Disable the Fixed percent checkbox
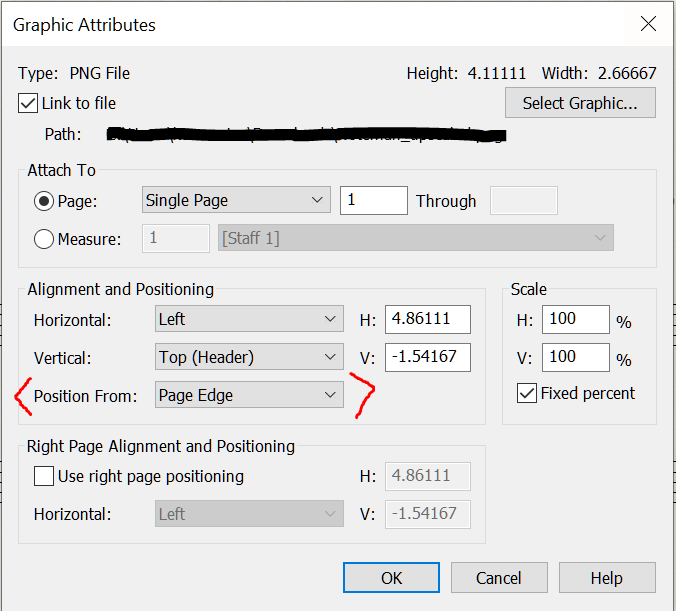 click(x=527, y=394)
